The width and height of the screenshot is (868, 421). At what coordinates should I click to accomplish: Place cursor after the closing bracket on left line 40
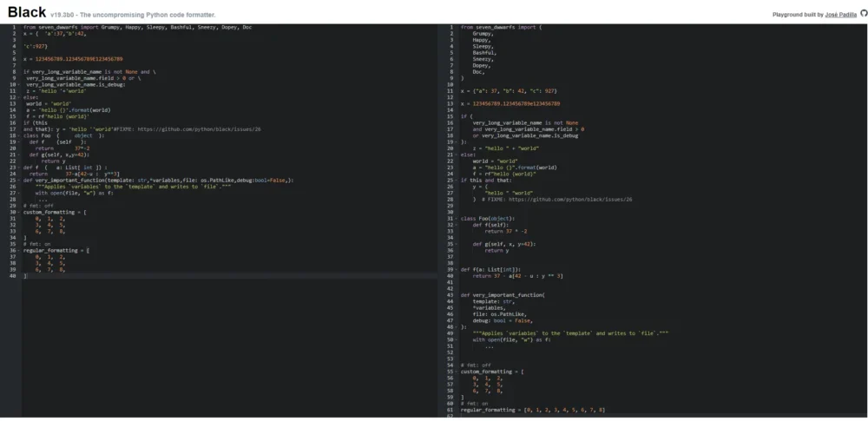tap(27, 276)
